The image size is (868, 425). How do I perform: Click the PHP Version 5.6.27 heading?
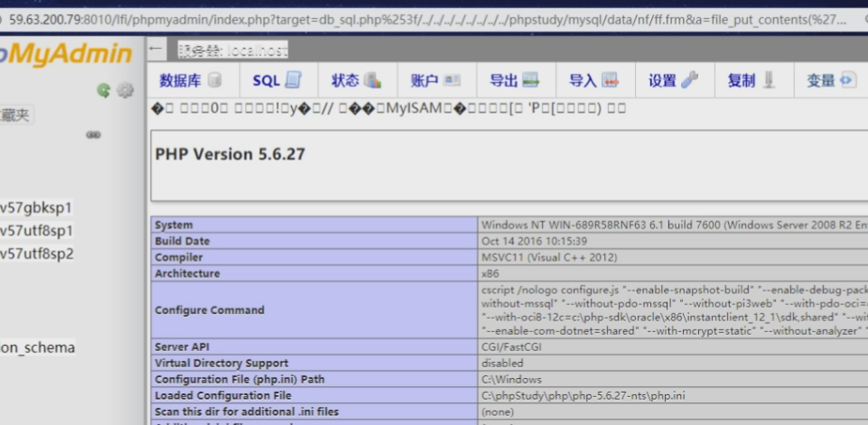(229, 153)
